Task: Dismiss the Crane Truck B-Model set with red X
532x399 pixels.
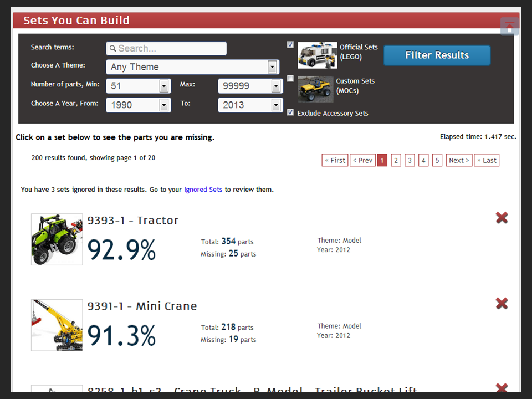Action: coord(502,387)
